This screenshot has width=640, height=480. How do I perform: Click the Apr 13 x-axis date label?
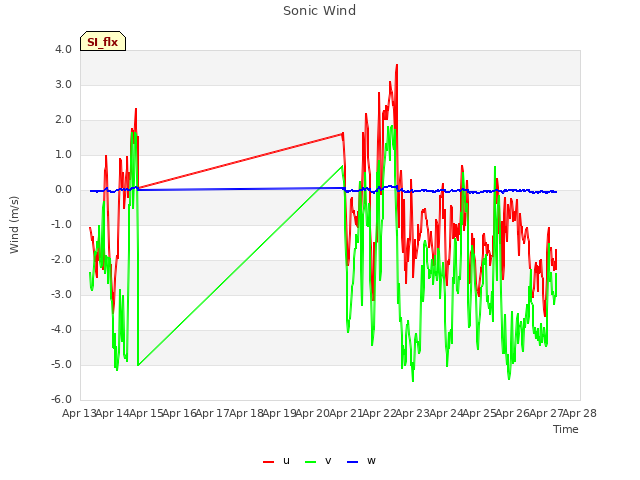click(x=79, y=413)
